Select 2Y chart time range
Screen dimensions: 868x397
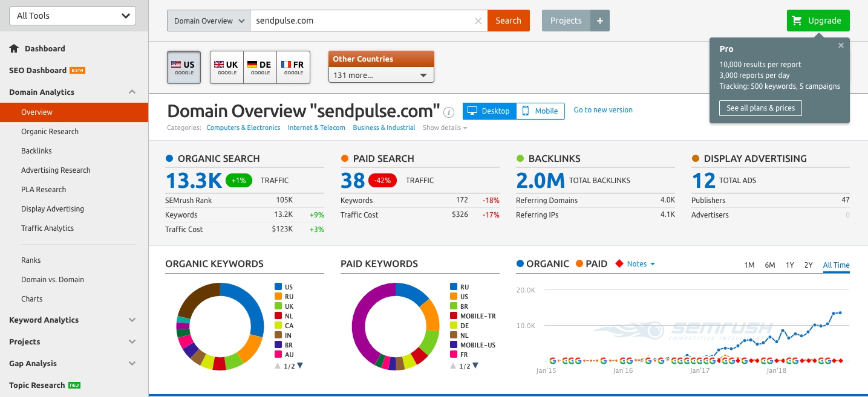point(809,265)
